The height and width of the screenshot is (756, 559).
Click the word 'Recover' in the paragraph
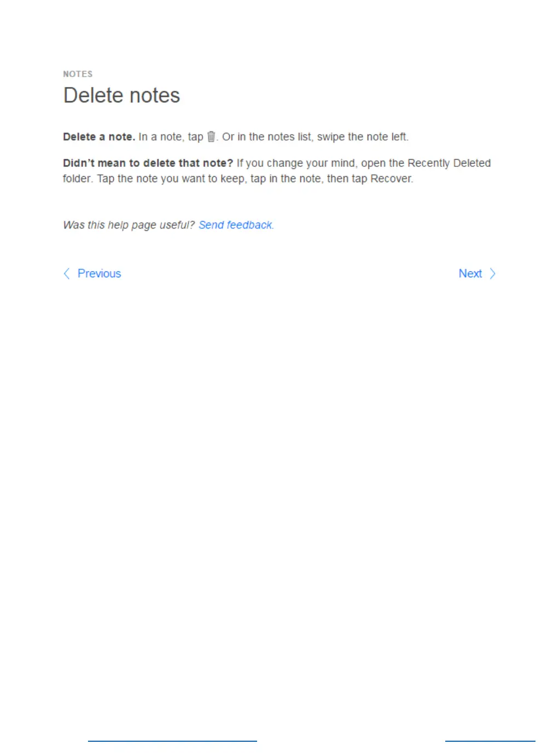point(391,178)
